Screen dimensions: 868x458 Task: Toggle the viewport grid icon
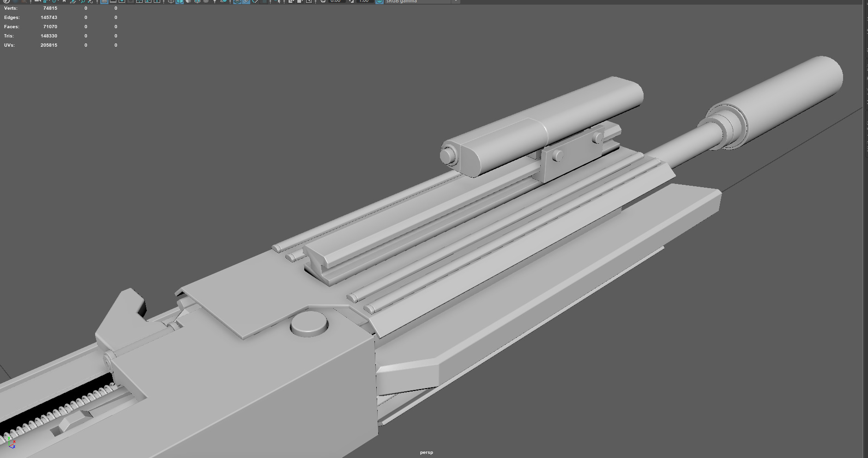point(104,1)
